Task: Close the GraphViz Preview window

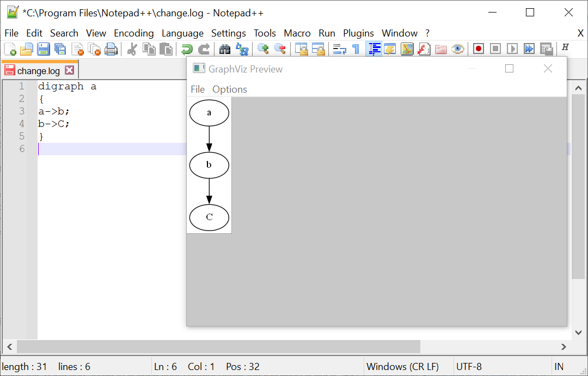Action: [x=548, y=68]
